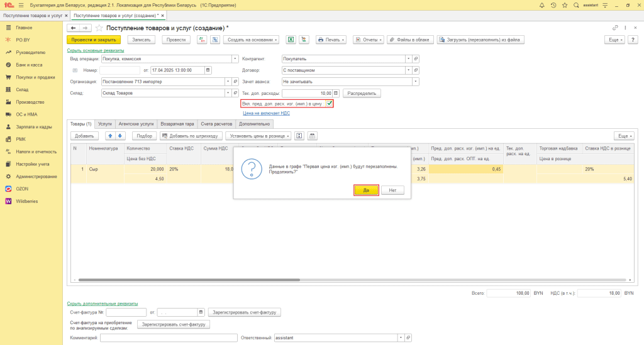Viewport: 644px width, 345px height.
Task: Open Контрагент record with open icon
Action: tap(416, 58)
